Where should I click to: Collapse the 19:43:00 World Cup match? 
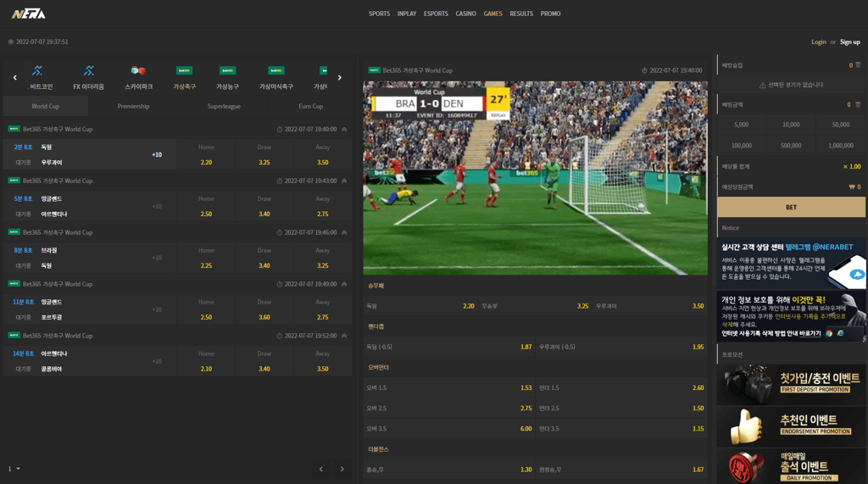344,181
